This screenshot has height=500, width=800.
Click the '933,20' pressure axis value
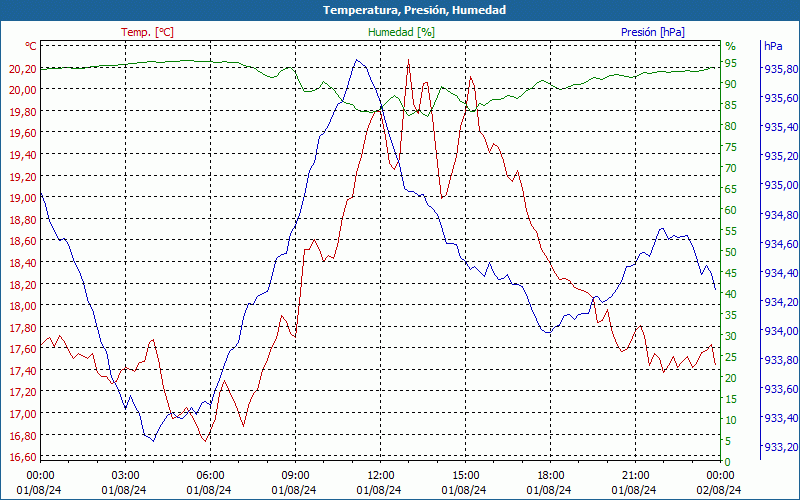click(x=782, y=447)
